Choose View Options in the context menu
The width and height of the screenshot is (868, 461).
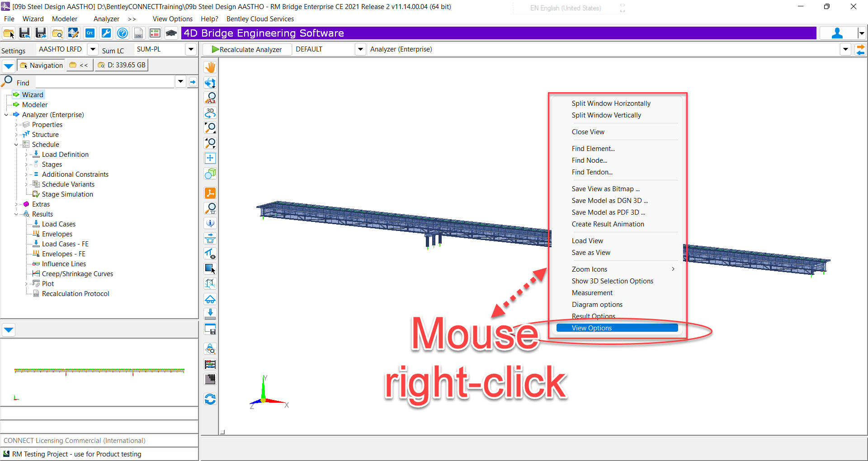coord(617,328)
